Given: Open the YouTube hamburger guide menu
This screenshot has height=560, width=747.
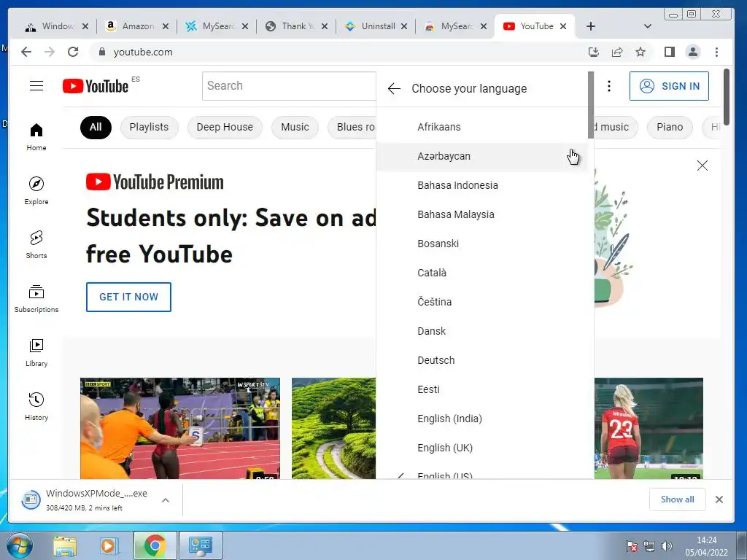Looking at the screenshot, I should [x=36, y=86].
